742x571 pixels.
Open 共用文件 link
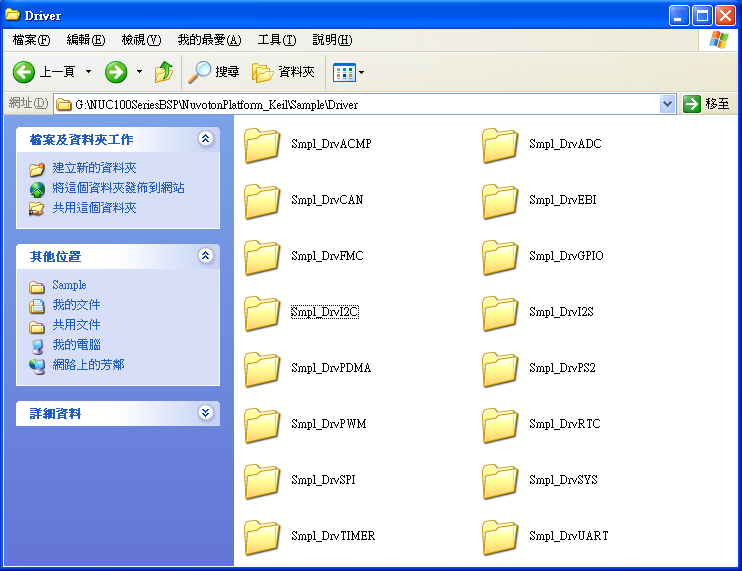76,325
